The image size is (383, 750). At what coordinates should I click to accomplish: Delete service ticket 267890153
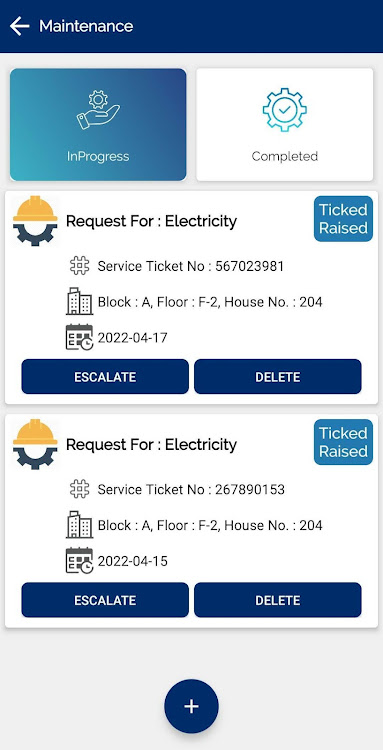(x=278, y=600)
